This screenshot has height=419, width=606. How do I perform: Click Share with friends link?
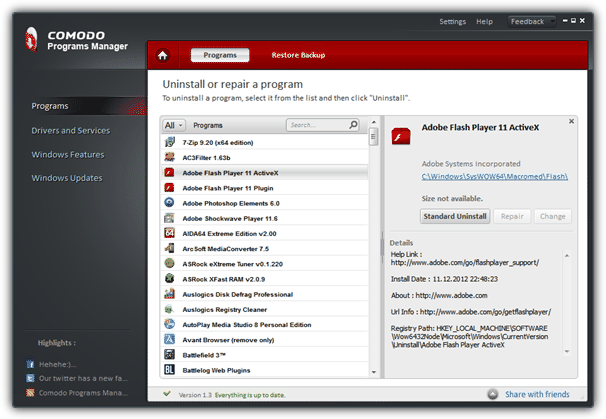(537, 394)
